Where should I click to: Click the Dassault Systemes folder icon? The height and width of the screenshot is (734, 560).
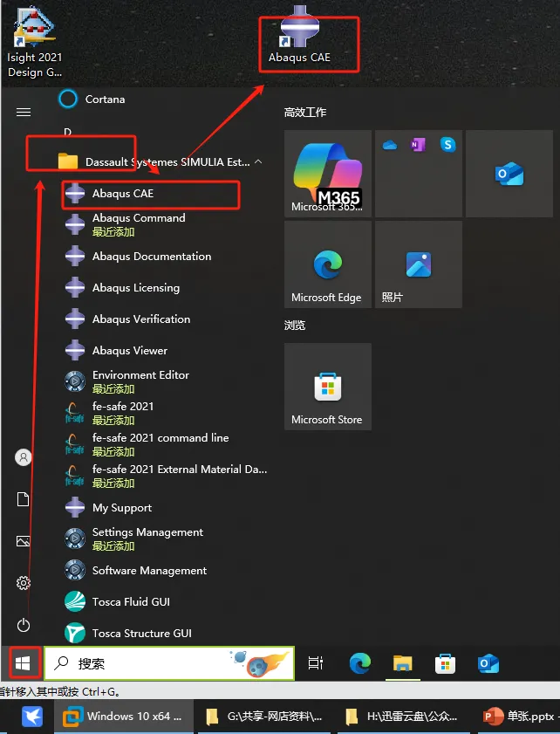(x=68, y=161)
